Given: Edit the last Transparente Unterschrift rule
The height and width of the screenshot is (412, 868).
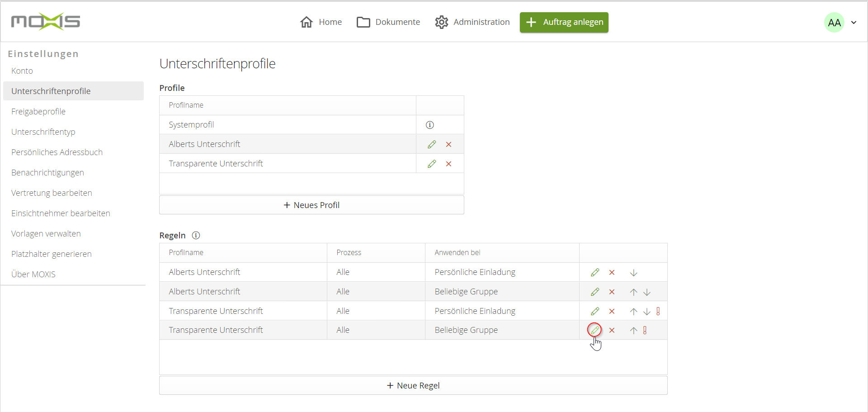Looking at the screenshot, I should point(594,330).
